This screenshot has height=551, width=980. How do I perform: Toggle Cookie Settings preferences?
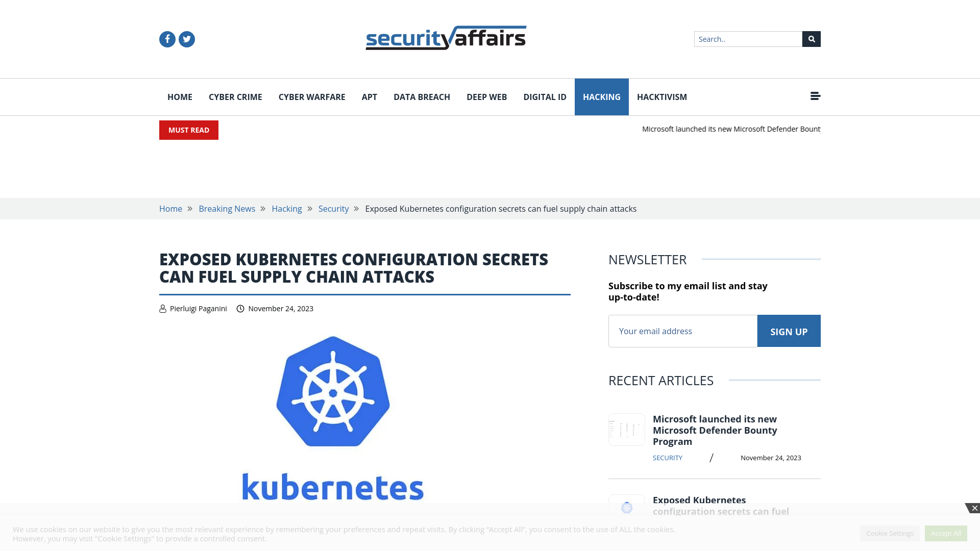pos(890,533)
